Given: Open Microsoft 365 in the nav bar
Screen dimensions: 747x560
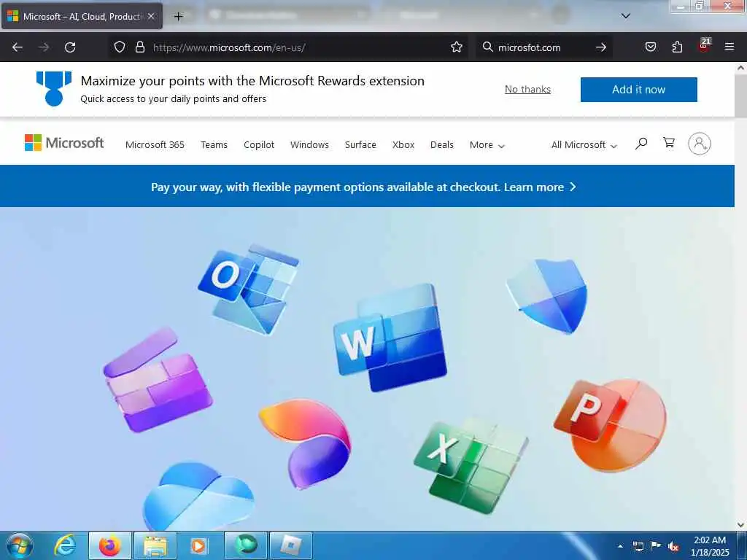Looking at the screenshot, I should (155, 145).
